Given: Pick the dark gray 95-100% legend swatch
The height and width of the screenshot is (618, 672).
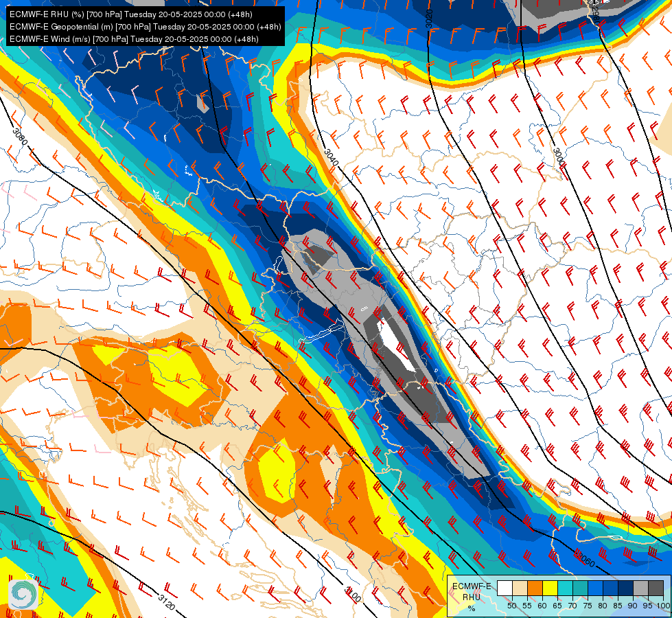Looking at the screenshot, I should [x=656, y=588].
